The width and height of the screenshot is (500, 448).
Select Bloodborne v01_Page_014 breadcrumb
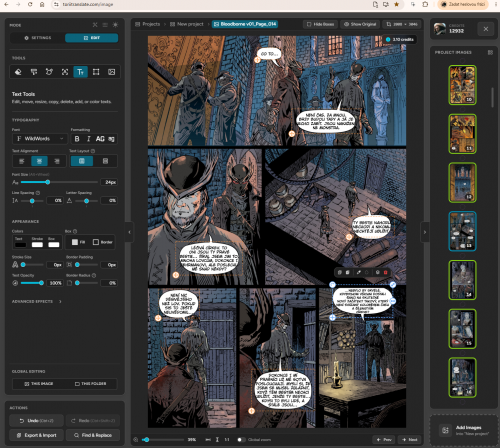[x=245, y=24]
